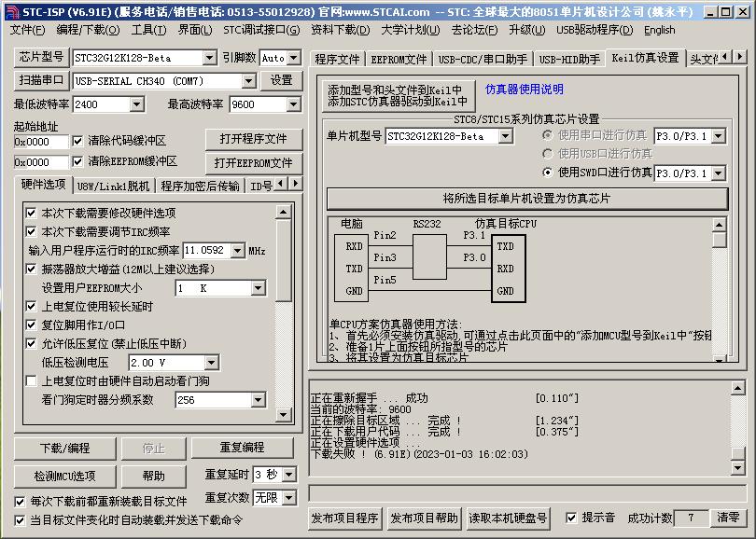This screenshot has height=539, width=756.
Task: Click the 检测MCU选项 button
Action: point(64,477)
